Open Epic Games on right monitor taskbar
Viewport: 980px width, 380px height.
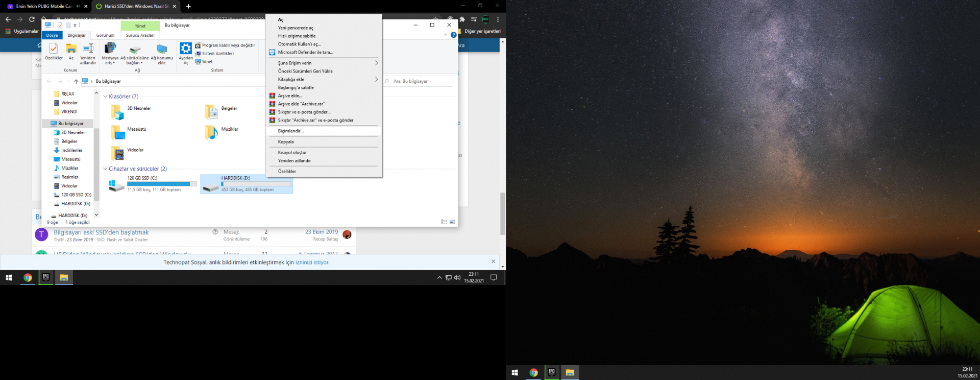[x=552, y=373]
